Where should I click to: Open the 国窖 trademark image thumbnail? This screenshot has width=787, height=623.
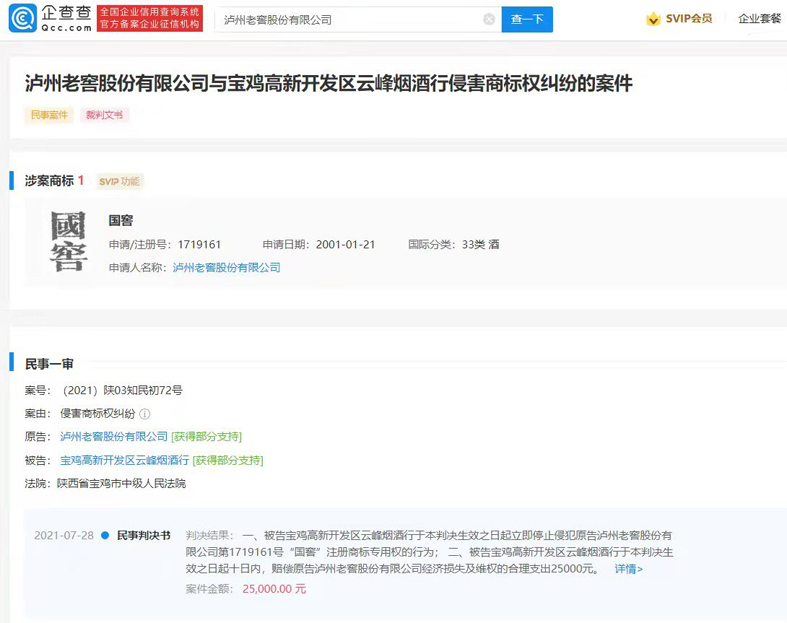click(x=69, y=241)
